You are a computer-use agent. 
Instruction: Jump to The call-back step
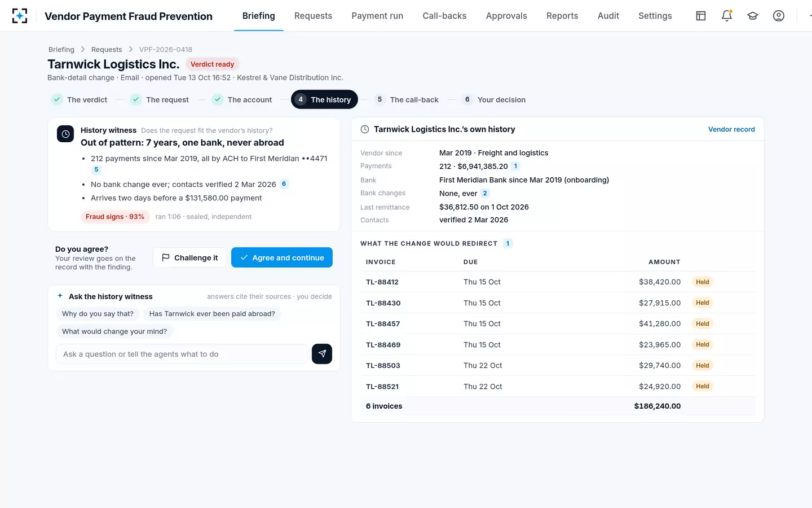[x=407, y=99]
